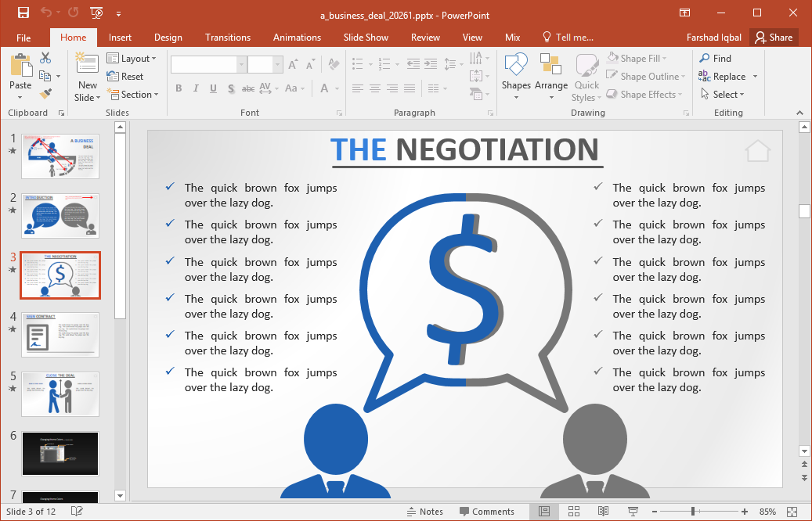Click the Arrange objects icon
The height and width of the screenshot is (521, 812).
coord(551,75)
